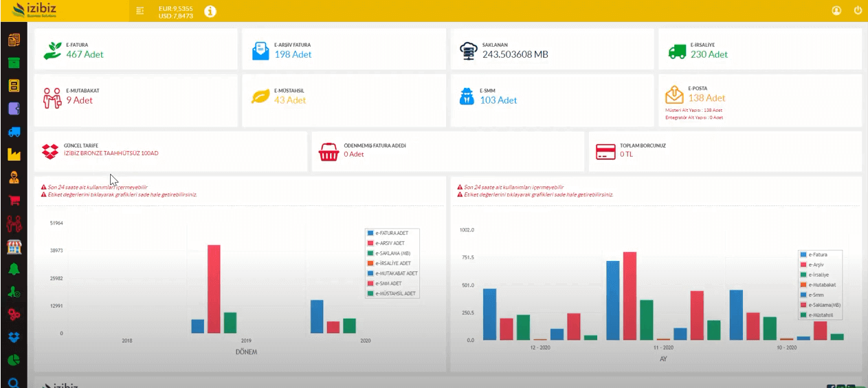Click the info icon beside exchange rates
868x388 pixels.
click(210, 11)
